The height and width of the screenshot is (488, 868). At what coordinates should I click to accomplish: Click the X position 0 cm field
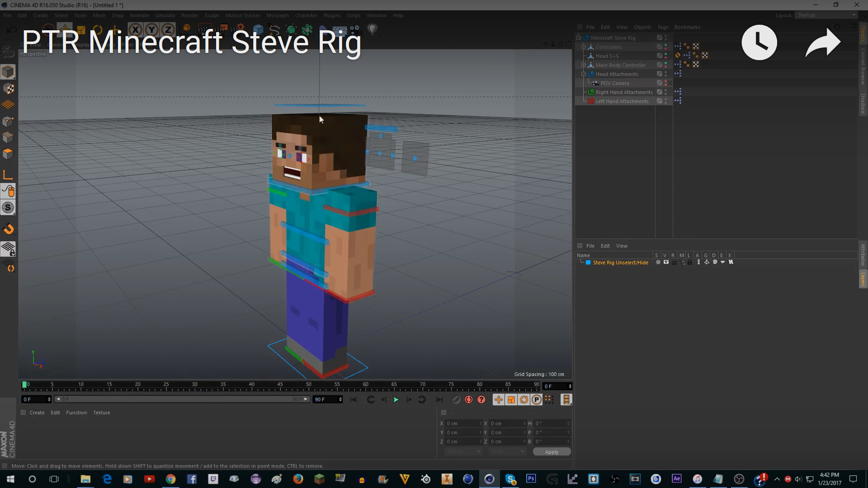point(463,423)
